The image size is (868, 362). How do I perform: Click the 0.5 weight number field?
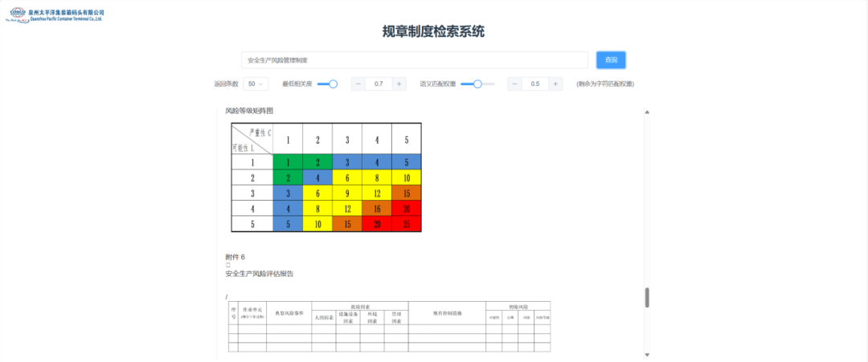pyautogui.click(x=535, y=84)
